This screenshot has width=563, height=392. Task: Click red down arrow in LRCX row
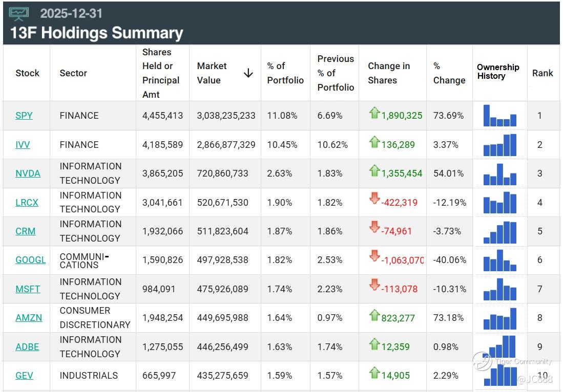coord(374,199)
